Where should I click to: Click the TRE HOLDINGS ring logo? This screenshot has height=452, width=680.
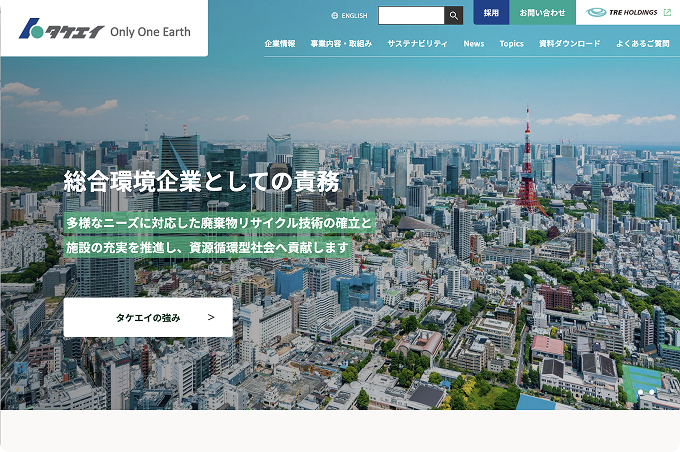click(596, 13)
